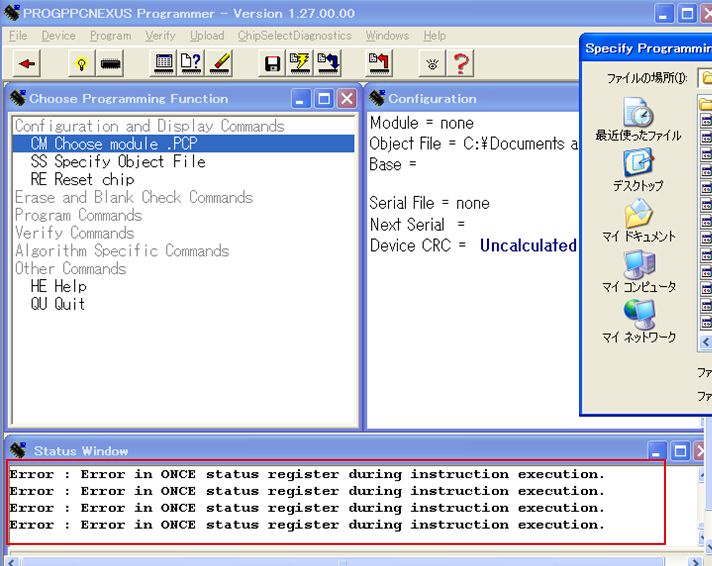Select CM Choose module .PCP command

click(183, 144)
